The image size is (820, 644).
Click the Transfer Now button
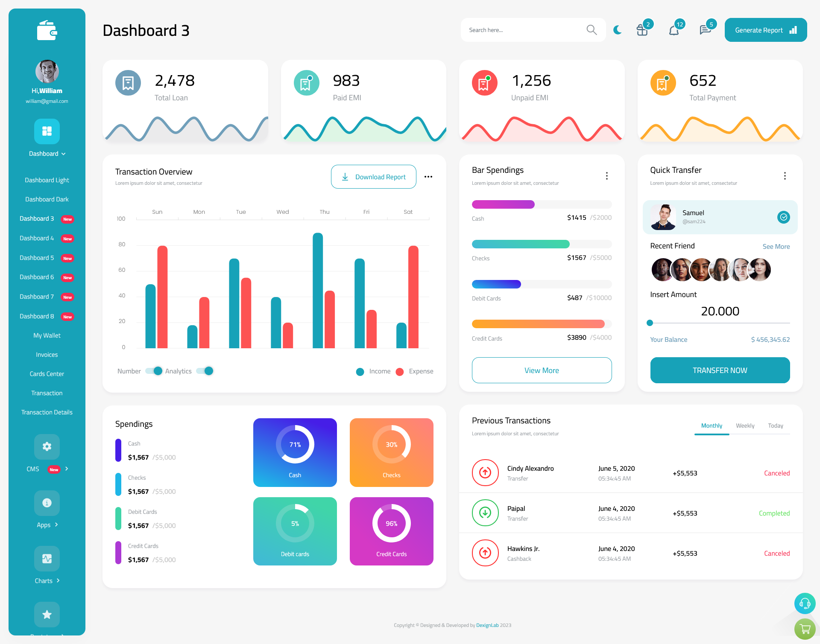click(x=720, y=370)
